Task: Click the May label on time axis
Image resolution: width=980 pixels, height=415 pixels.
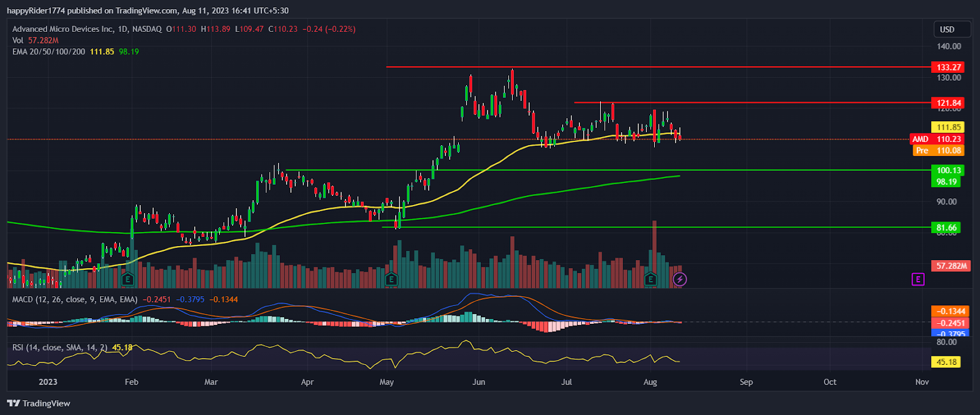Action: click(x=386, y=382)
